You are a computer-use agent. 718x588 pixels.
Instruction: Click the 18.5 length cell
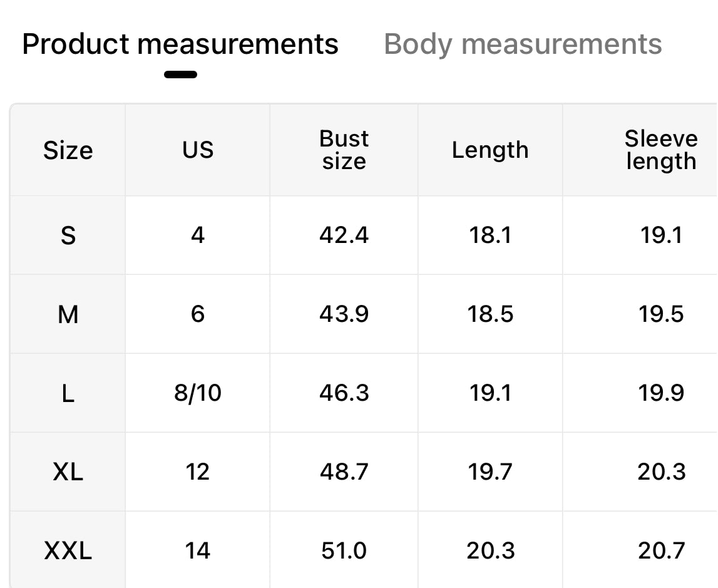point(490,314)
